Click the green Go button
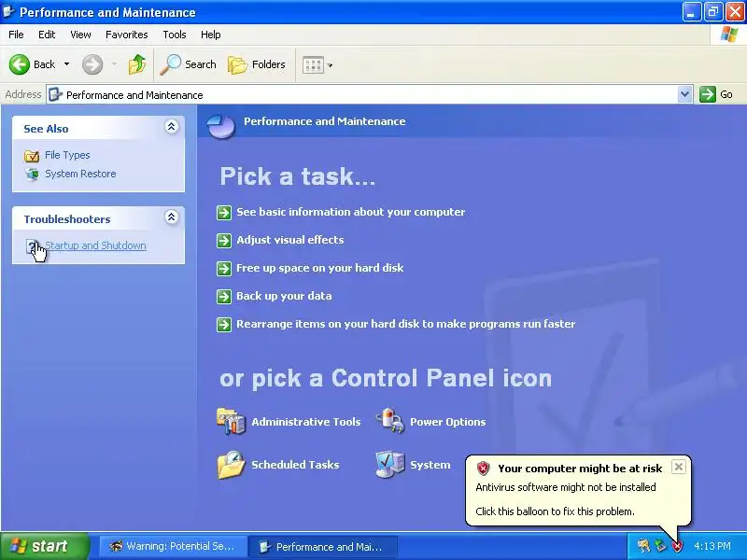Image resolution: width=747 pixels, height=560 pixels. 716,94
